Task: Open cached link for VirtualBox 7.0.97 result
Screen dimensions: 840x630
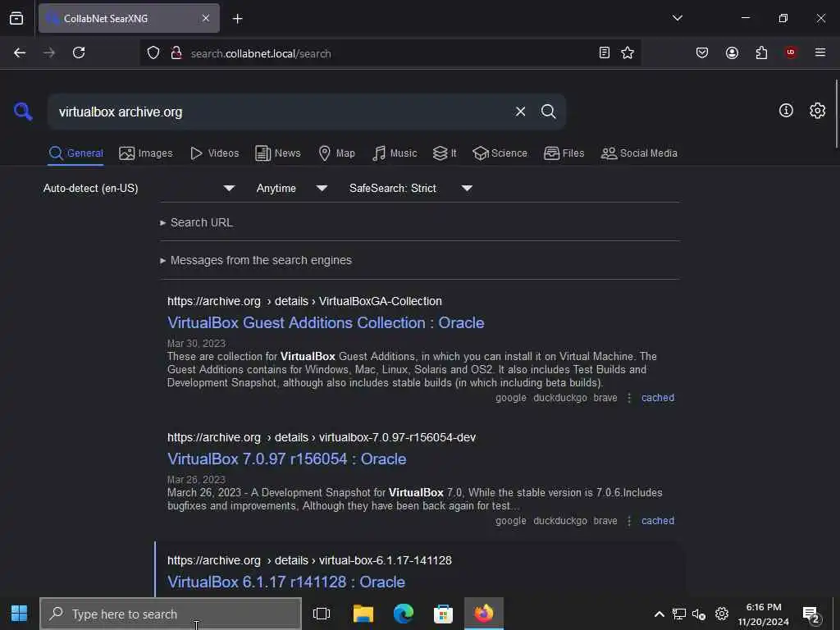Action: tap(658, 521)
